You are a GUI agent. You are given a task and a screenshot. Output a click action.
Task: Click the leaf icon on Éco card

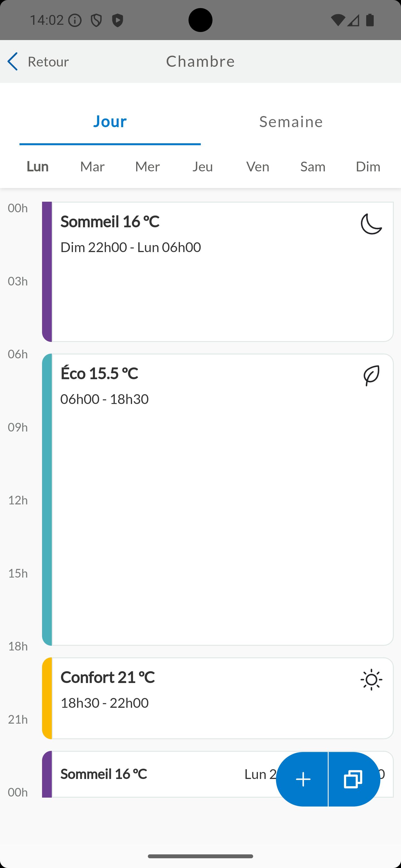tap(371, 375)
